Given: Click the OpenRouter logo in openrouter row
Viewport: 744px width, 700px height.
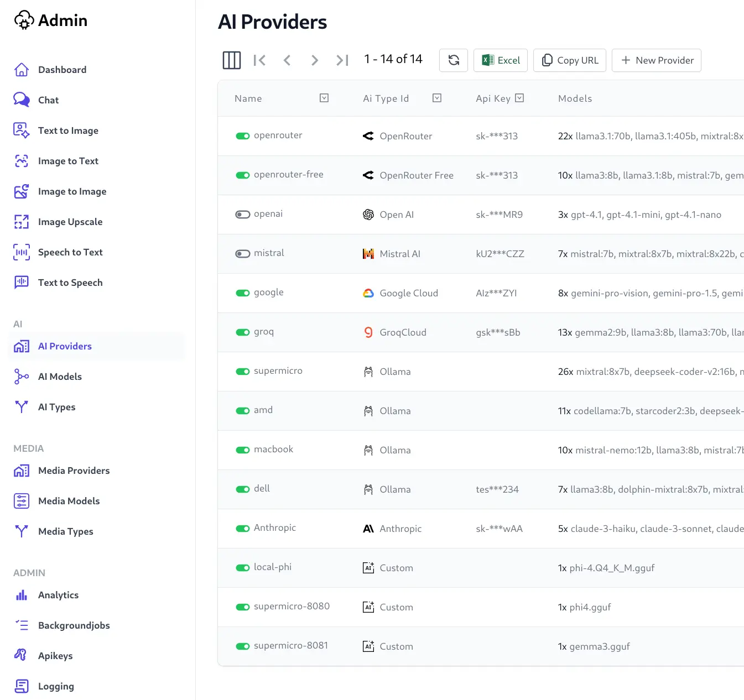Looking at the screenshot, I should (368, 136).
